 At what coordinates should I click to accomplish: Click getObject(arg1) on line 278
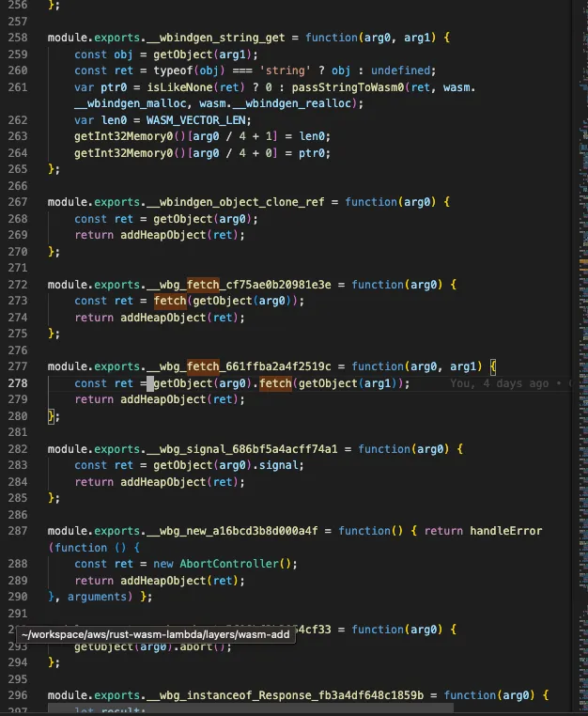pyautogui.click(x=348, y=383)
